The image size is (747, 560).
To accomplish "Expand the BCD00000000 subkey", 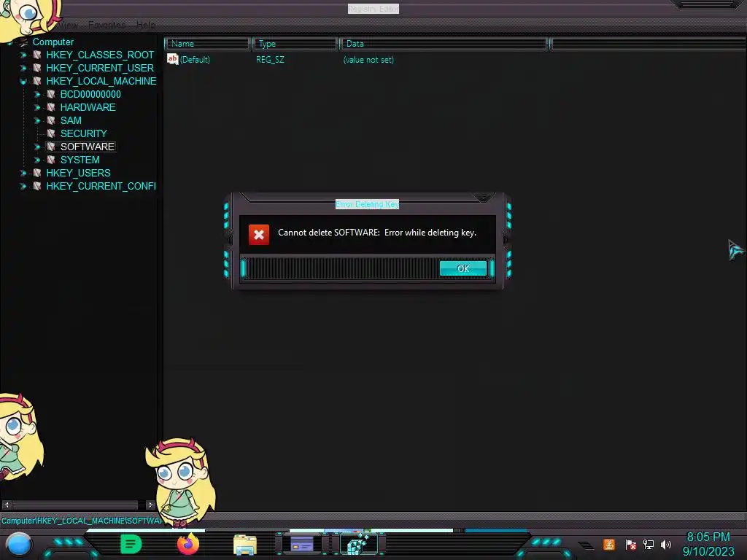I will (x=36, y=94).
